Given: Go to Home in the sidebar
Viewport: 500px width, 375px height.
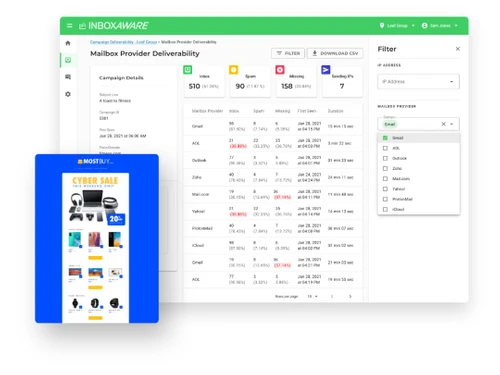Looking at the screenshot, I should pyautogui.click(x=68, y=43).
